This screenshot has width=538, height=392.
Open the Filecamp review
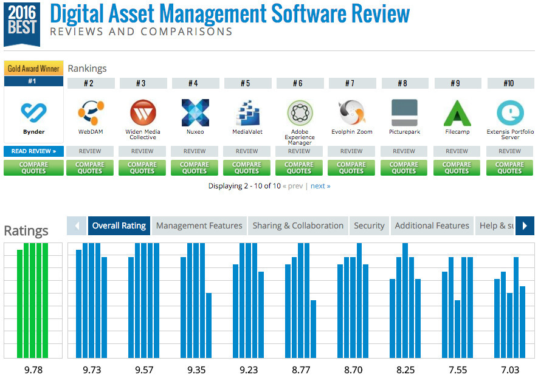pos(457,151)
